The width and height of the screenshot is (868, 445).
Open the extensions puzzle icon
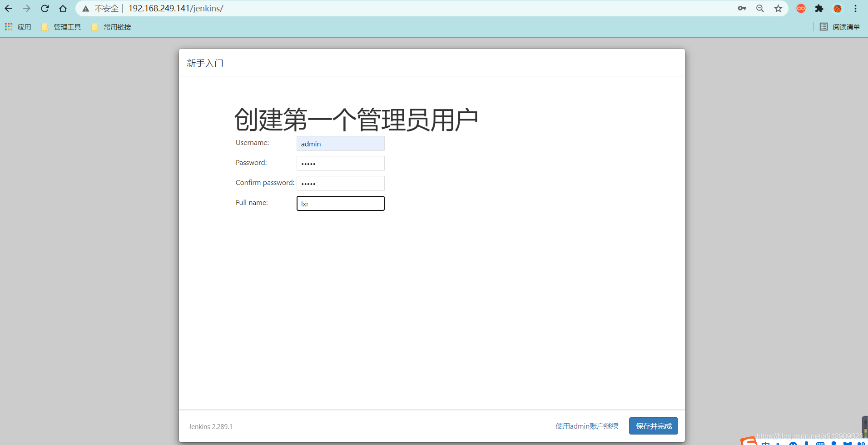click(x=819, y=9)
